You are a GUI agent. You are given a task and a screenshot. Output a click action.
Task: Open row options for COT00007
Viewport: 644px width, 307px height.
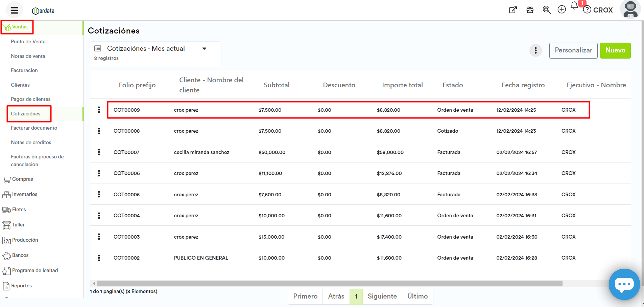[99, 152]
